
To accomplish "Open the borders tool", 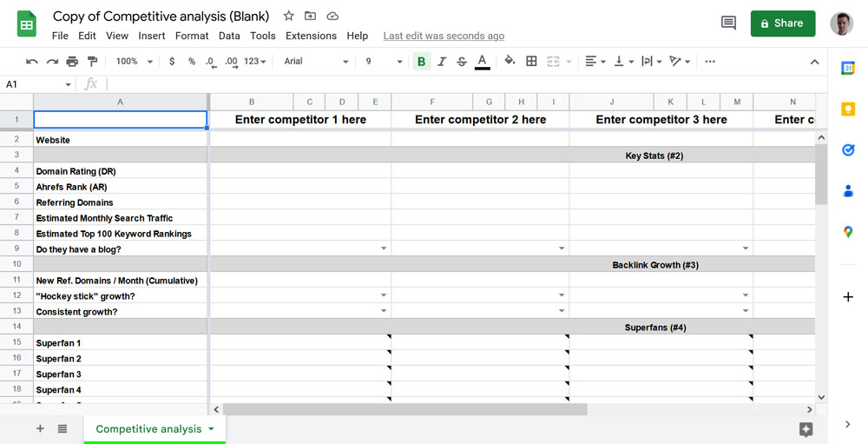I will click(531, 62).
